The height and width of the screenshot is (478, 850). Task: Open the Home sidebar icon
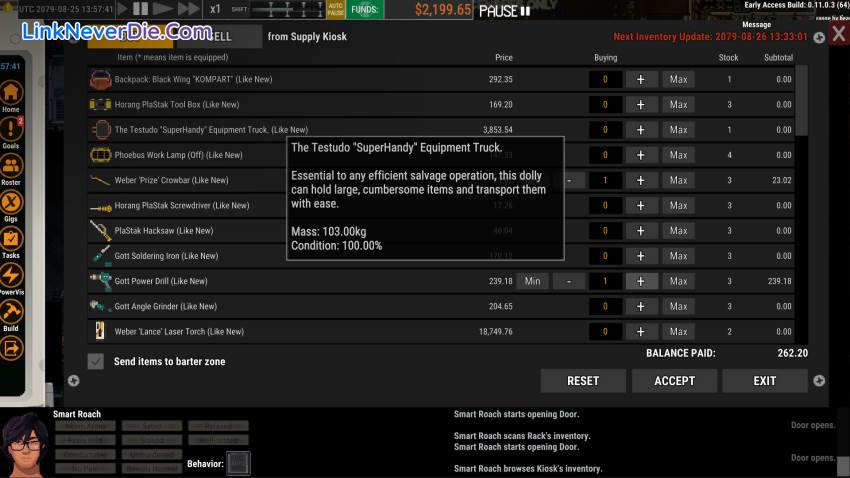pyautogui.click(x=11, y=94)
